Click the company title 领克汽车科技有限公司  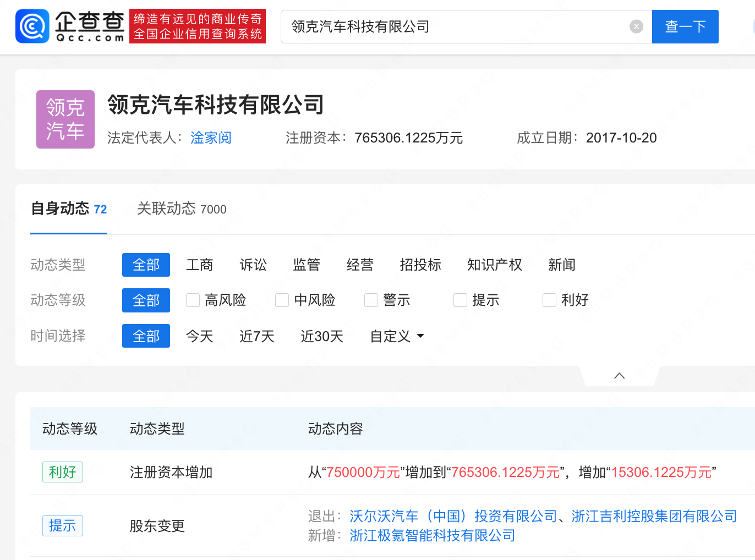216,105
